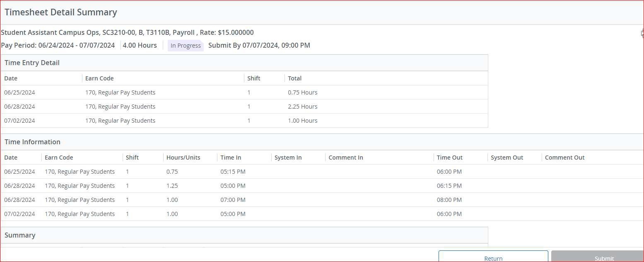Collapse the Time Entry Detail section
Viewport: 644px width, 262px height.
click(x=32, y=63)
